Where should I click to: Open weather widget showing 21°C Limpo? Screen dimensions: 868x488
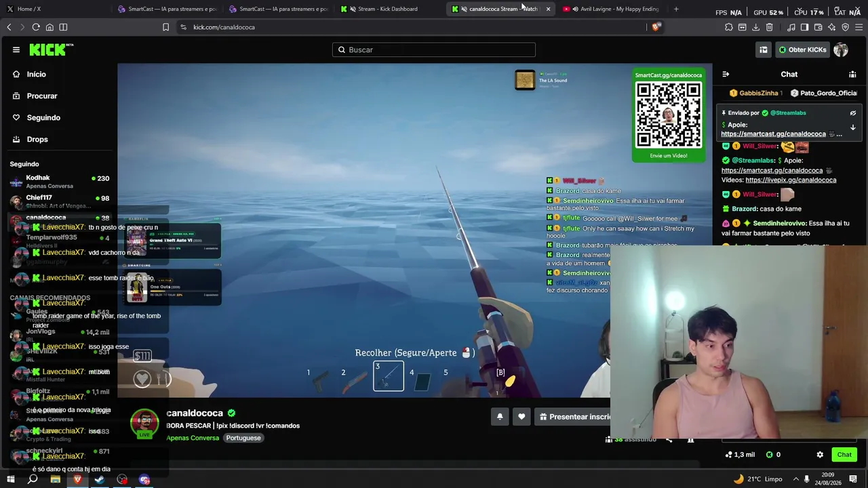tap(757, 479)
